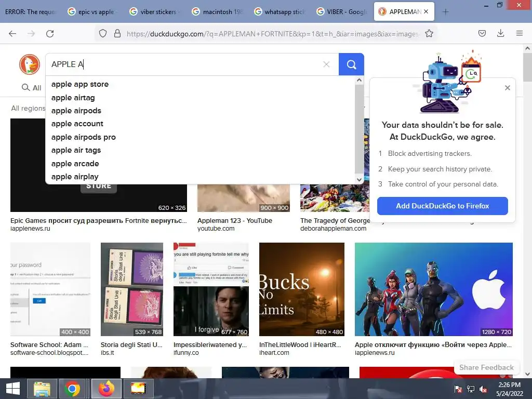Image resolution: width=532 pixels, height=399 pixels.
Task: Switch to the VIBER - Google tab
Action: coord(342,12)
